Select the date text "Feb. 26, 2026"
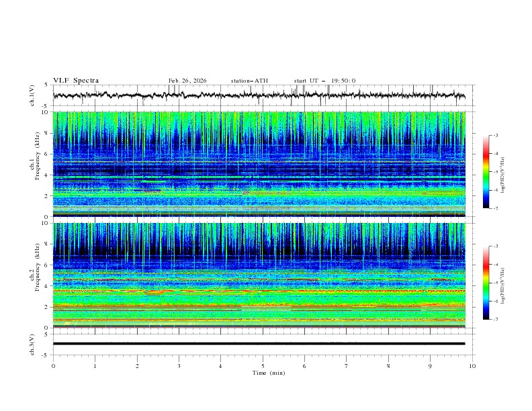Screen dimensions: 532x411 coord(187,81)
